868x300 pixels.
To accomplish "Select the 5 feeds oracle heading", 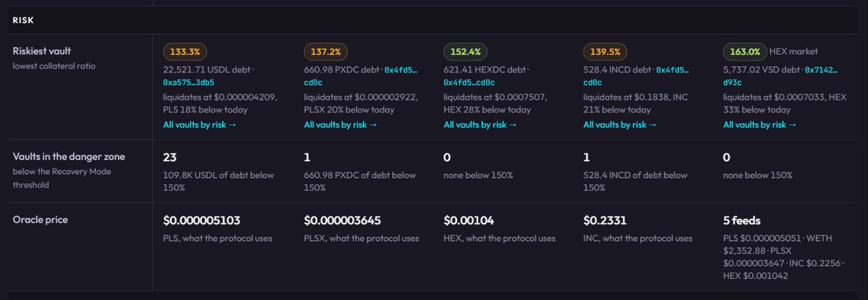I will pos(741,220).
